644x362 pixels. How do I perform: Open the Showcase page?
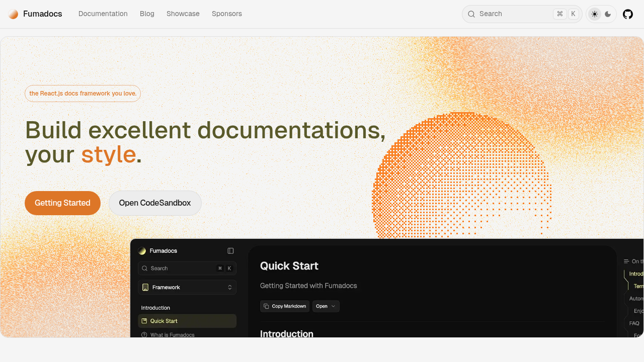pyautogui.click(x=183, y=14)
